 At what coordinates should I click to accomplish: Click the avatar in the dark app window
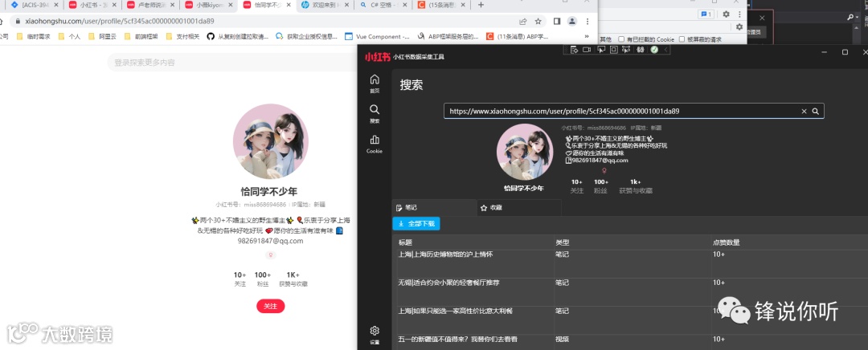pyautogui.click(x=524, y=153)
